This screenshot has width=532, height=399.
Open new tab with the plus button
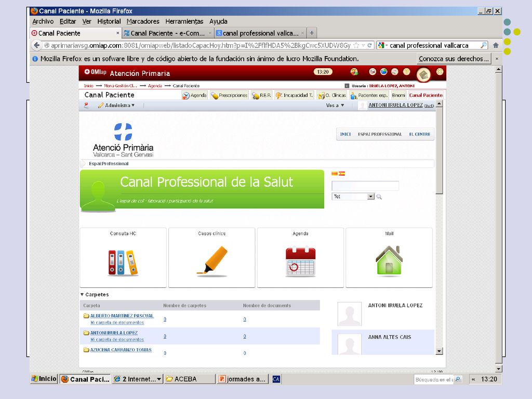pyautogui.click(x=312, y=33)
